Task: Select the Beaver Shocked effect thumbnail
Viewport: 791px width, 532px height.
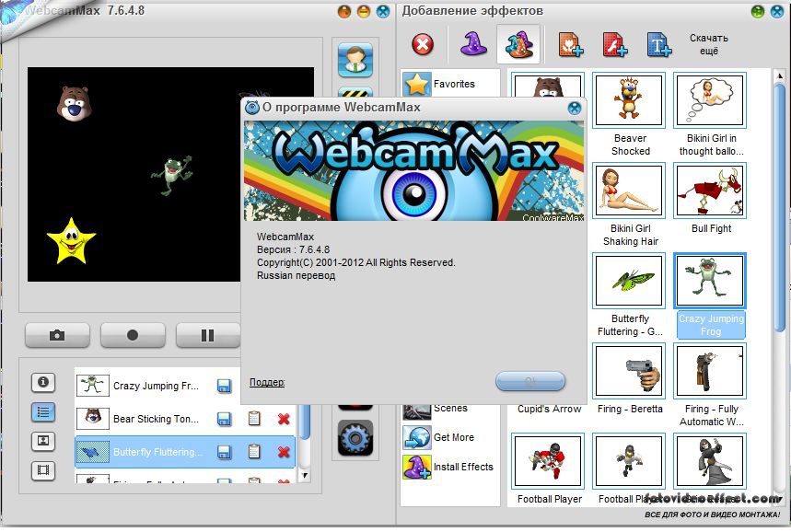Action: tap(629, 99)
